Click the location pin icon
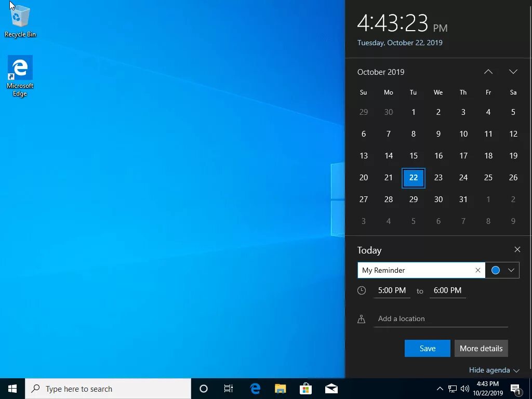Viewport: 532px width, 399px height. [x=362, y=318]
